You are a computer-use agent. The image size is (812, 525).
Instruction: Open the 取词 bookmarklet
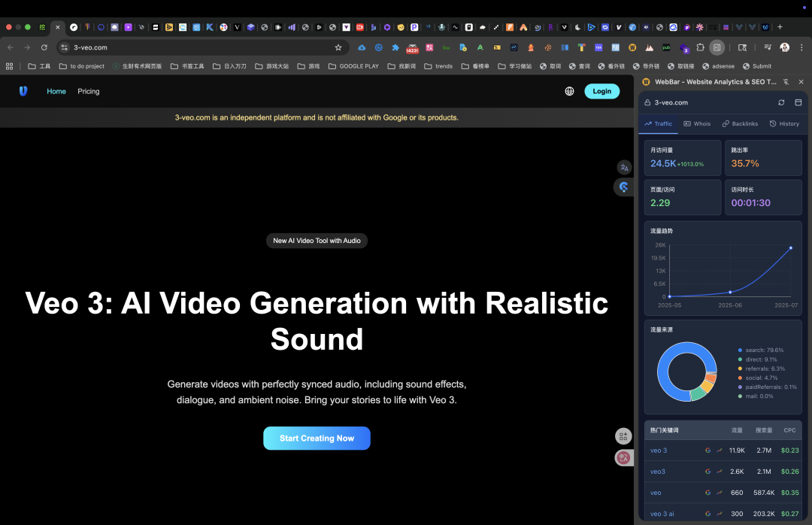(x=550, y=66)
